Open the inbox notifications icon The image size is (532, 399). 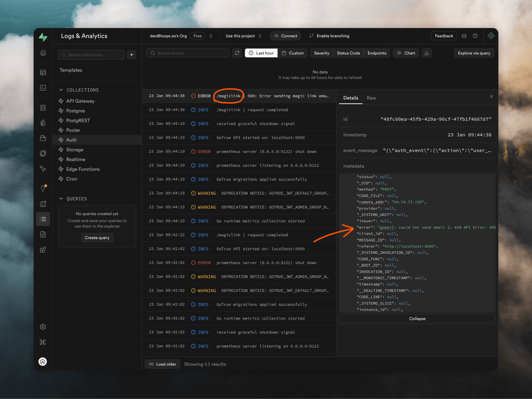(x=464, y=36)
